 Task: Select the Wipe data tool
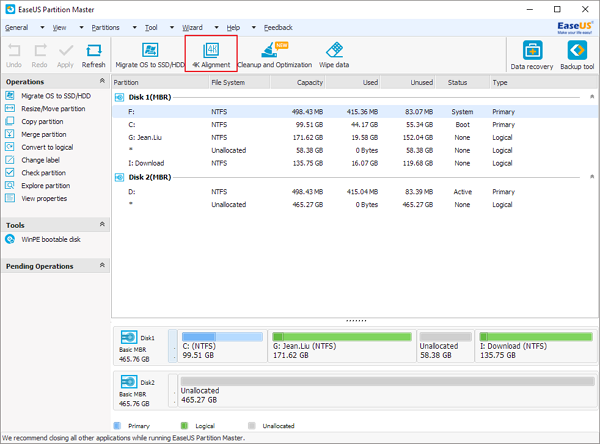click(x=334, y=56)
